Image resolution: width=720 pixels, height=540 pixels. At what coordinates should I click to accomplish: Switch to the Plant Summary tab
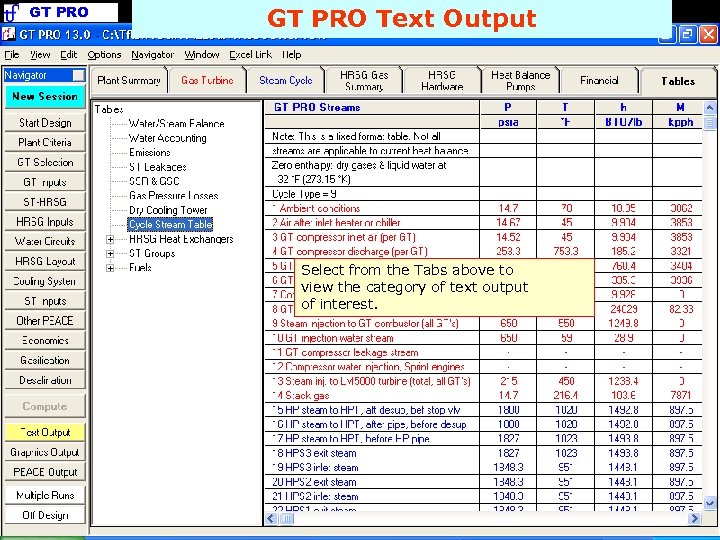coord(129,80)
